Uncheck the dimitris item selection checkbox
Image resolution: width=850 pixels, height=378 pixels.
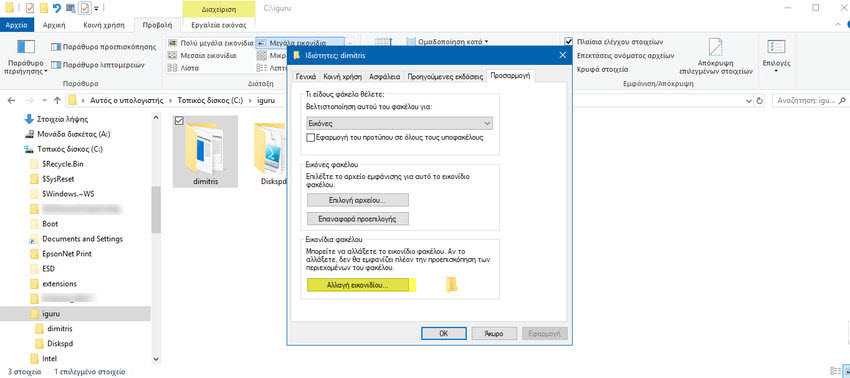coord(180,122)
